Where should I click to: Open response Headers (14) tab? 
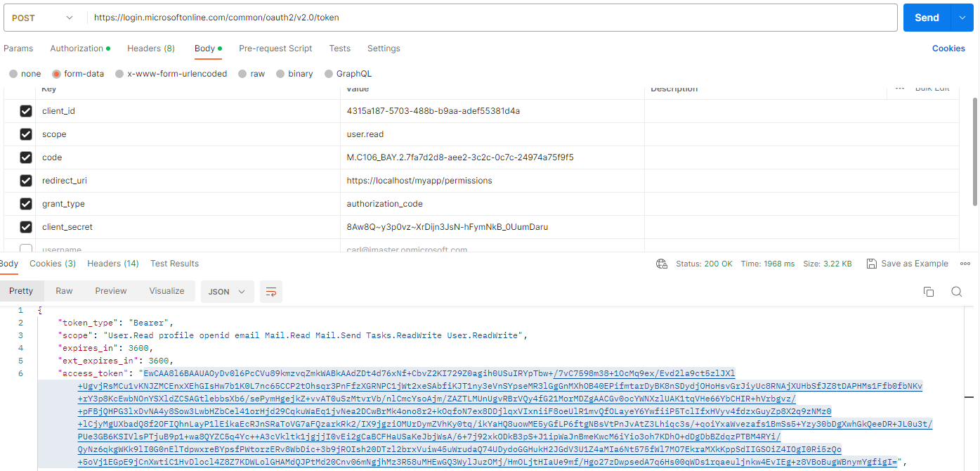point(113,264)
